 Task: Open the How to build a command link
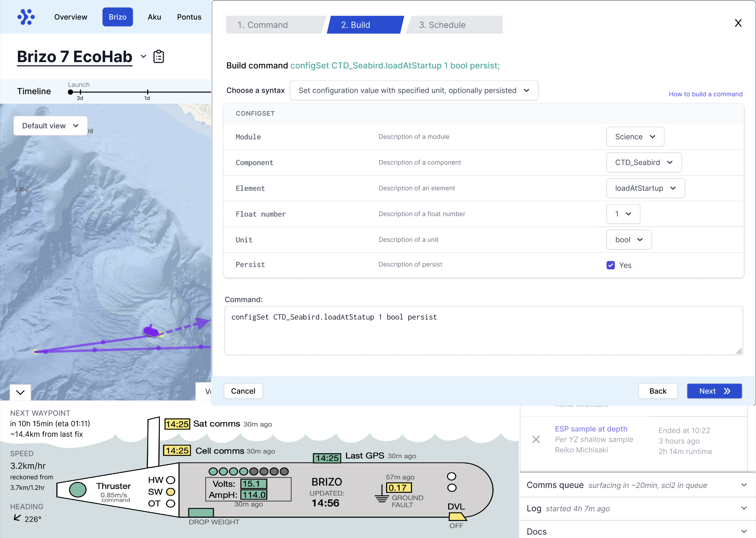pyautogui.click(x=705, y=94)
